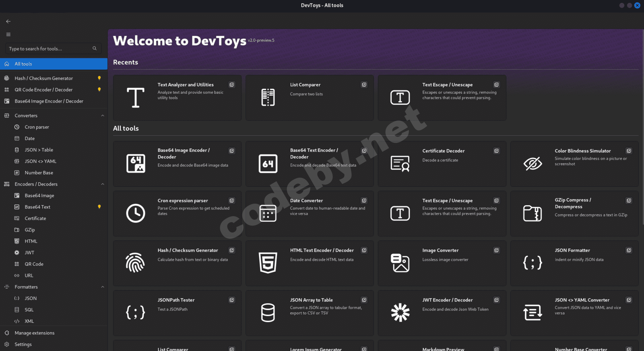Click the calendar icon of Date Converter
This screenshot has width=644, height=351.
268,213
